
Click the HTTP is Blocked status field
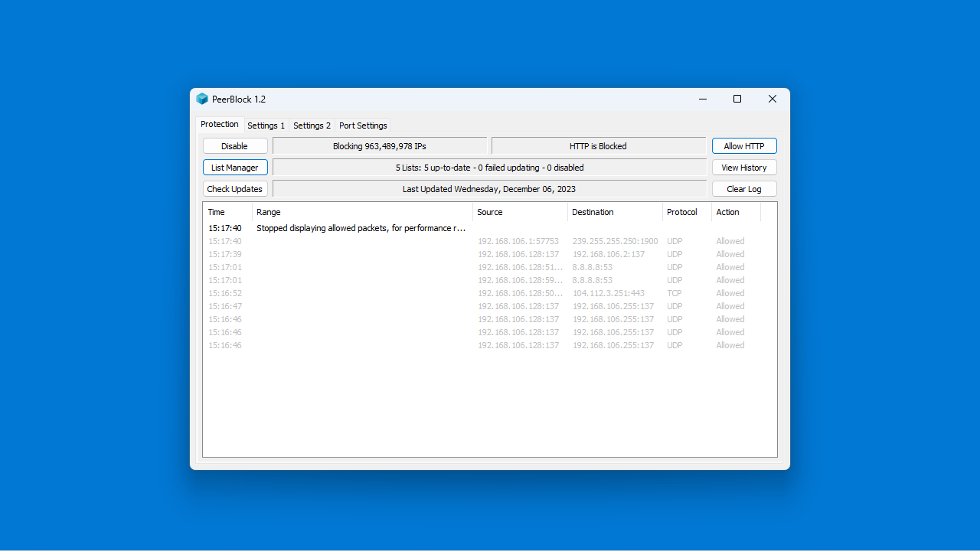click(598, 146)
